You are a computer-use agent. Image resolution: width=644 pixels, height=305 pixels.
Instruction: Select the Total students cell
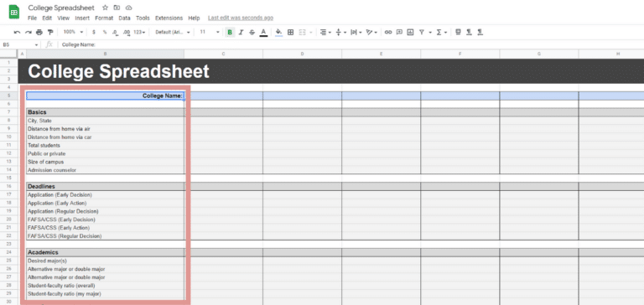(105, 145)
